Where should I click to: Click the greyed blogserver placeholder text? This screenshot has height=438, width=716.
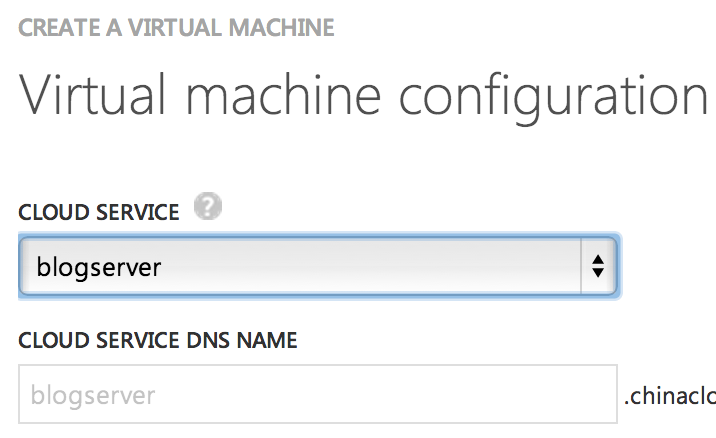click(93, 396)
